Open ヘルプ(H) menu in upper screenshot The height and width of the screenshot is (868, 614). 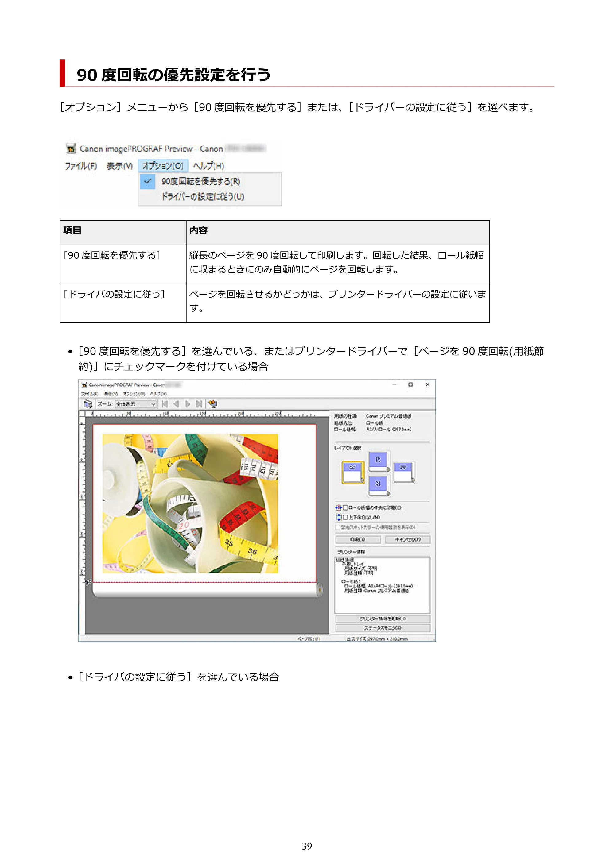click(209, 166)
